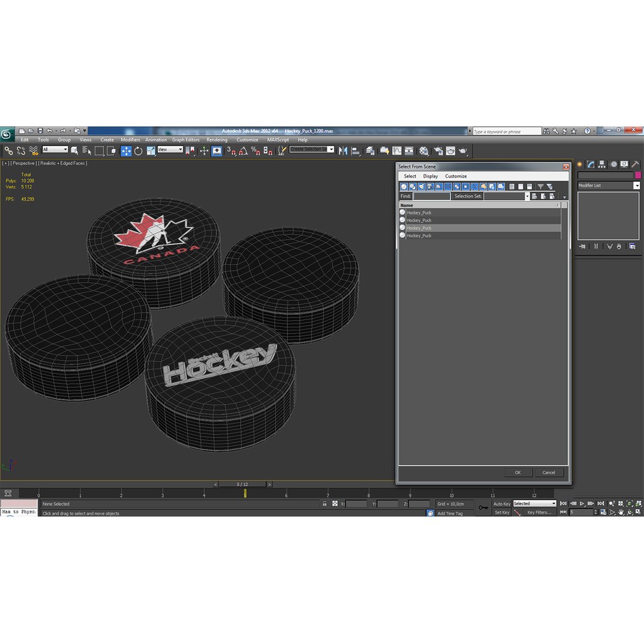This screenshot has height=644, width=644.
Task: Toggle the Angle Snap button
Action: [x=243, y=151]
